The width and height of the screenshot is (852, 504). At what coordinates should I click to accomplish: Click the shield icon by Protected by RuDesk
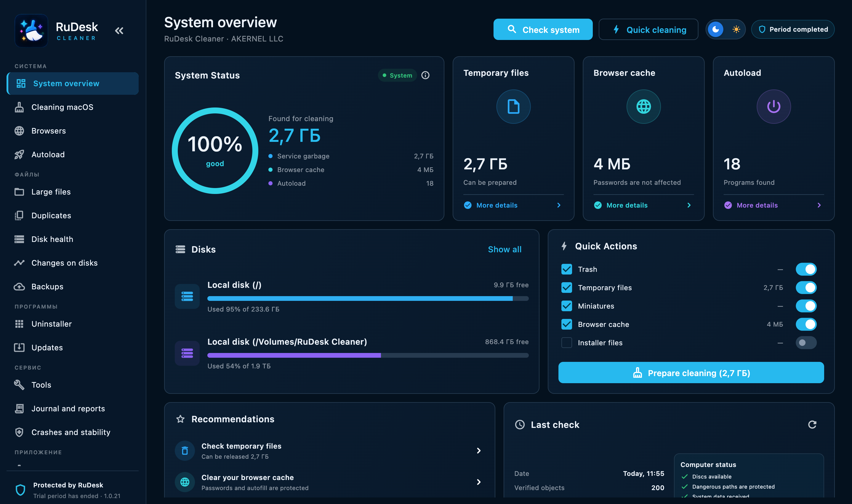(20, 490)
